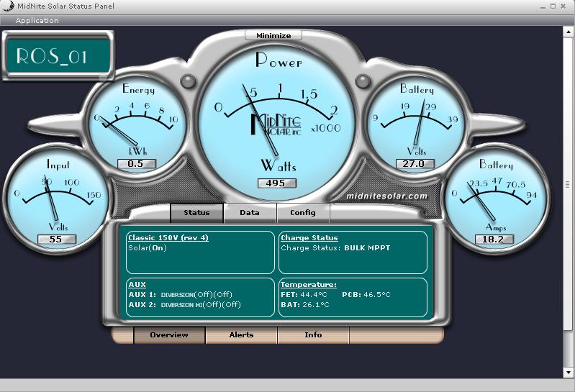The height and width of the screenshot is (392, 575).
Task: Click the 55 input volts readout
Action: 57,240
